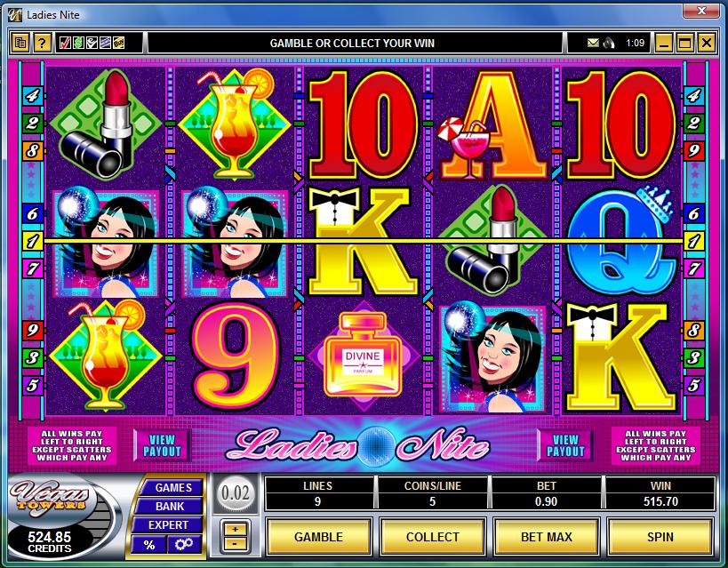Open the Games menu
728x568 pixels.
coord(172,488)
